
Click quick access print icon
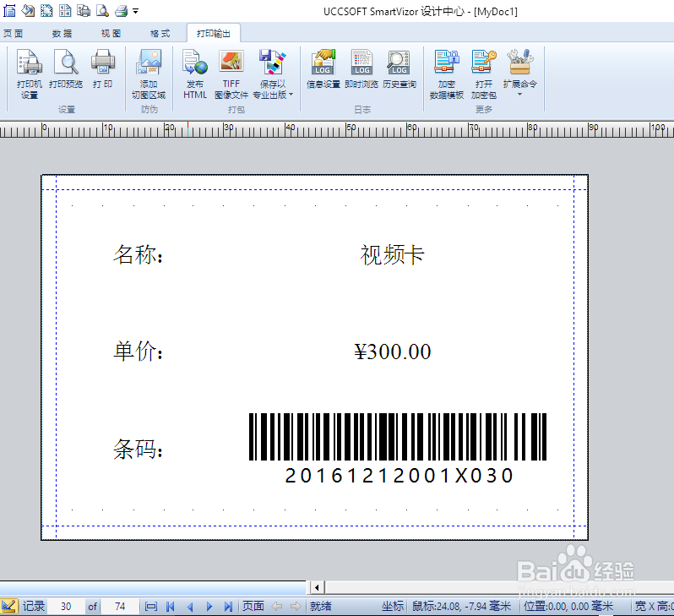point(122,10)
